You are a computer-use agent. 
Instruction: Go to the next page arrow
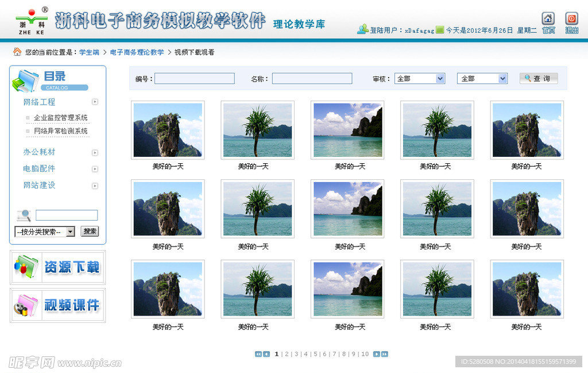[377, 354]
